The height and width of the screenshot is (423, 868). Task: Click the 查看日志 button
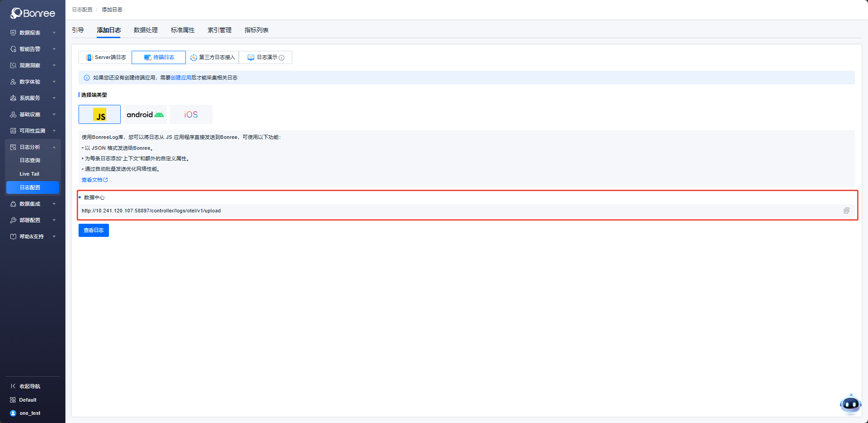(94, 230)
